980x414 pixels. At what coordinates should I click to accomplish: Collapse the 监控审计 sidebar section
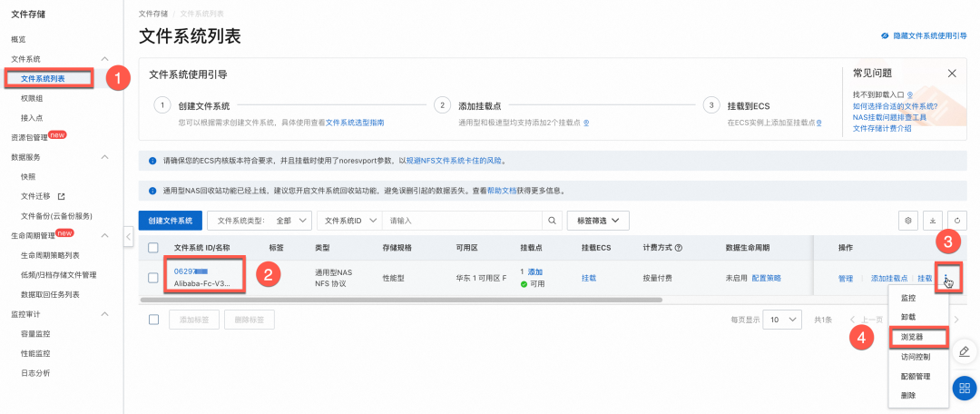coord(105,314)
